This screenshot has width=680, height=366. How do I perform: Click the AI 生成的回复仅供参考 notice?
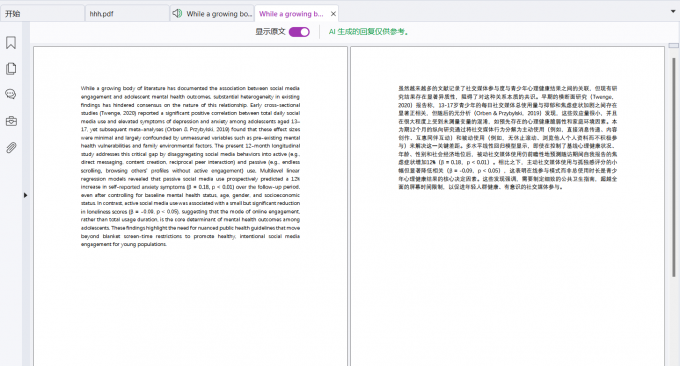(x=369, y=32)
